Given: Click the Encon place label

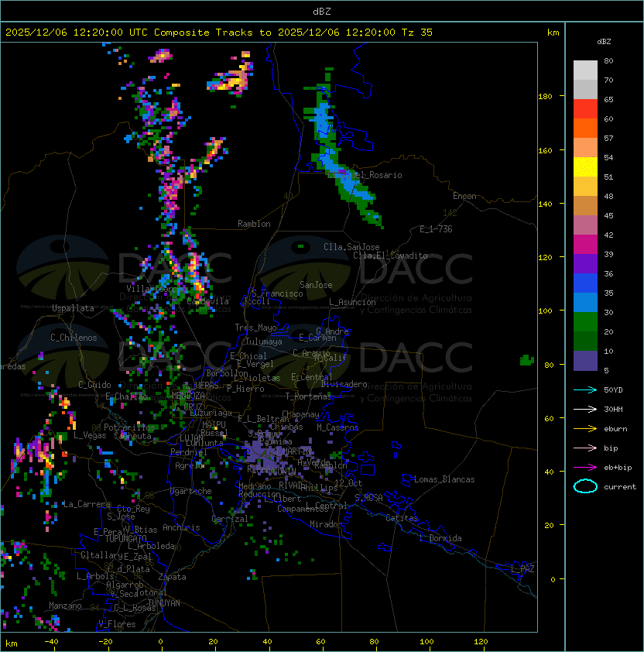Looking at the screenshot, I should [464, 196].
